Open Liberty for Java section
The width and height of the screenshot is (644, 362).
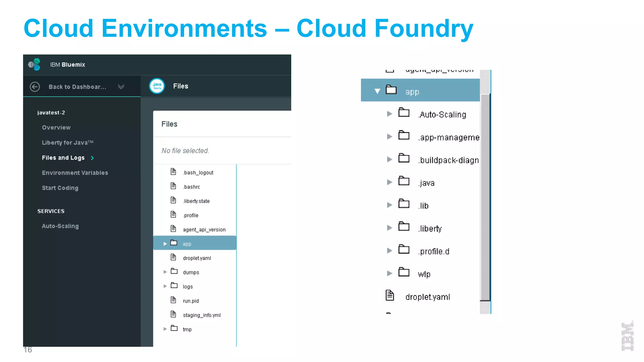tap(68, 143)
